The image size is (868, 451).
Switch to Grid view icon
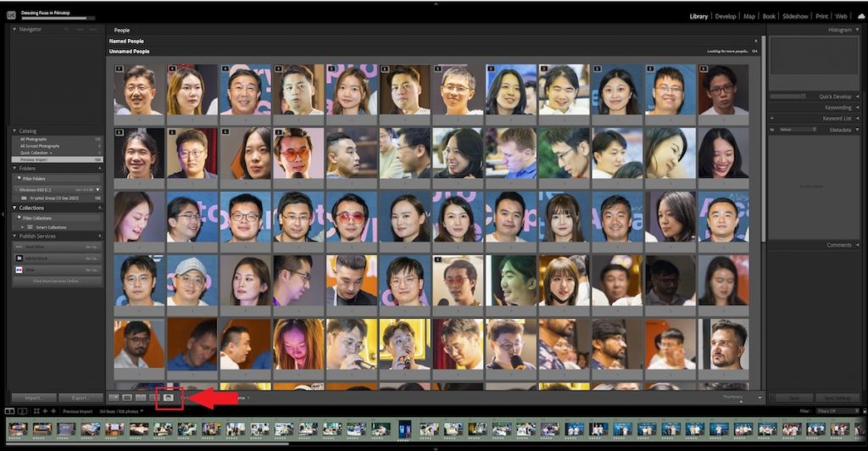114,398
